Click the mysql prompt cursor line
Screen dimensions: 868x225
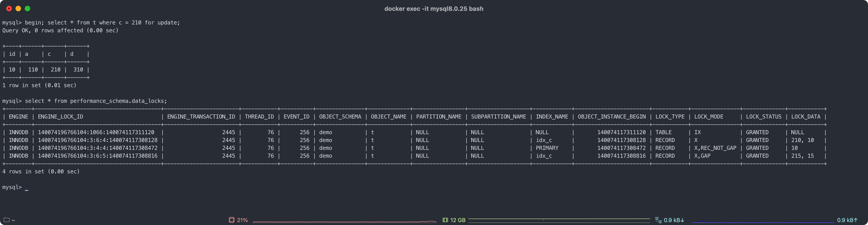(15, 187)
